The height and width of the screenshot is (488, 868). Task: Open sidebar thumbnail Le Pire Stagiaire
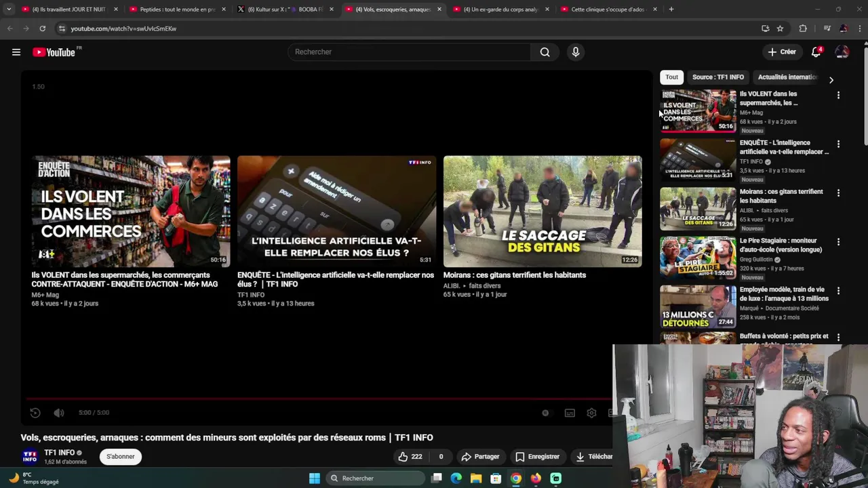698,257
